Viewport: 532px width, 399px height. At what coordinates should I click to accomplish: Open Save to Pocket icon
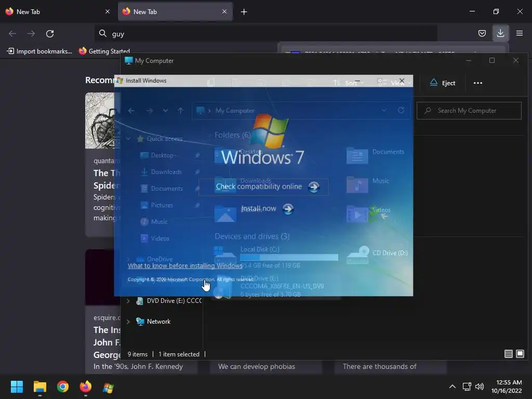coord(482,33)
